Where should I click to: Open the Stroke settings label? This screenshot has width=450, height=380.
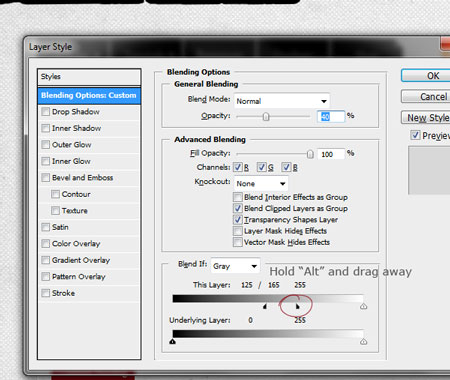click(x=63, y=293)
